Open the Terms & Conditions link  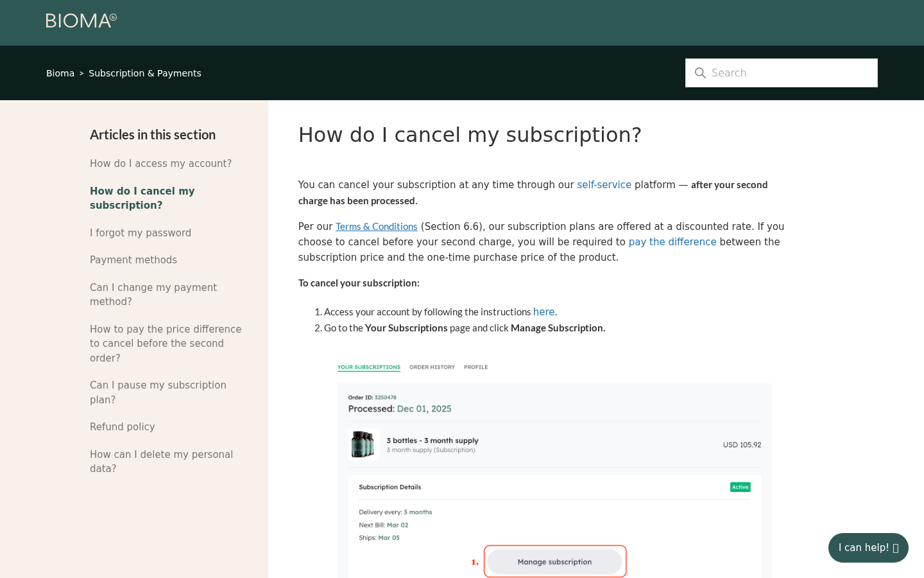pyautogui.click(x=377, y=227)
